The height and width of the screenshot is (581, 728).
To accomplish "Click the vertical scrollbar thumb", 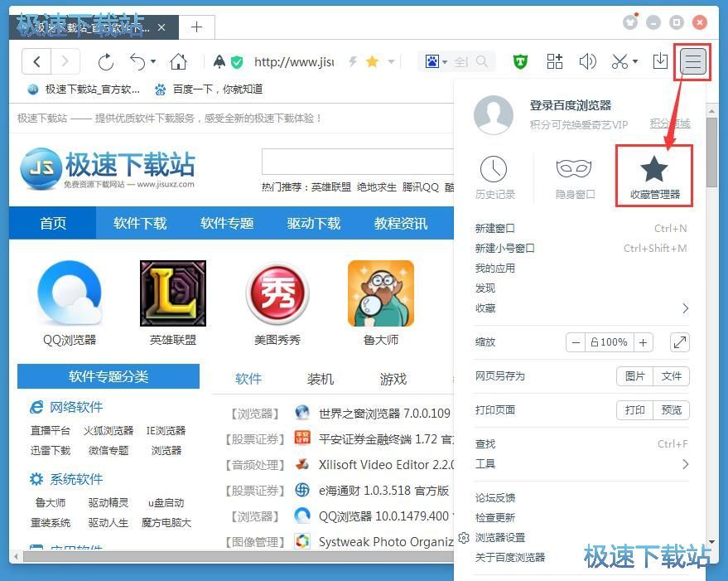I will point(711,152).
